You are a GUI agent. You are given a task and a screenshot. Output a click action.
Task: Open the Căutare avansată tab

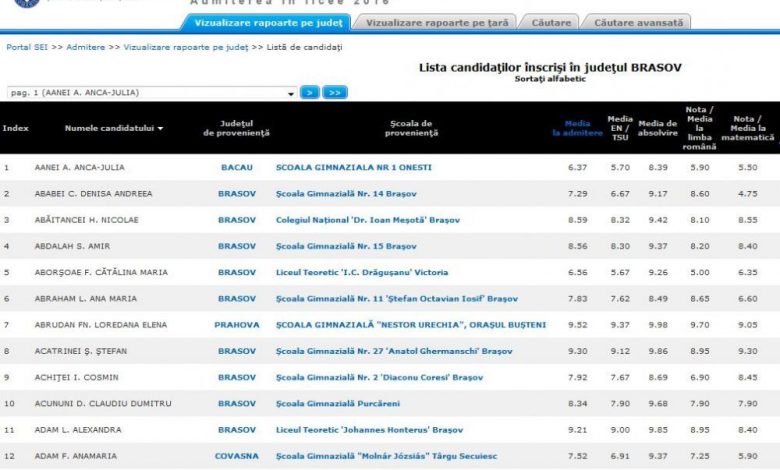click(638, 23)
